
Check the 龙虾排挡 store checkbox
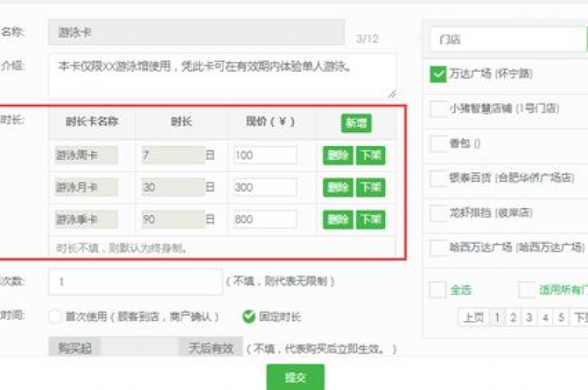(438, 213)
